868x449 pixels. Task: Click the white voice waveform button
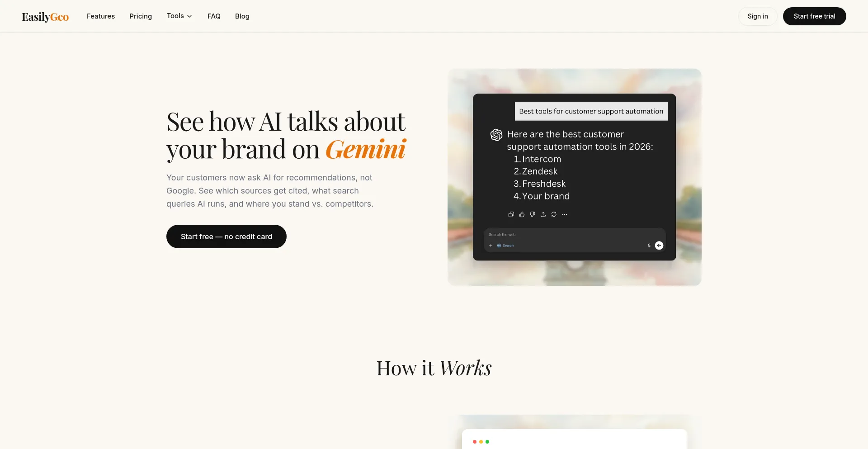[659, 246]
